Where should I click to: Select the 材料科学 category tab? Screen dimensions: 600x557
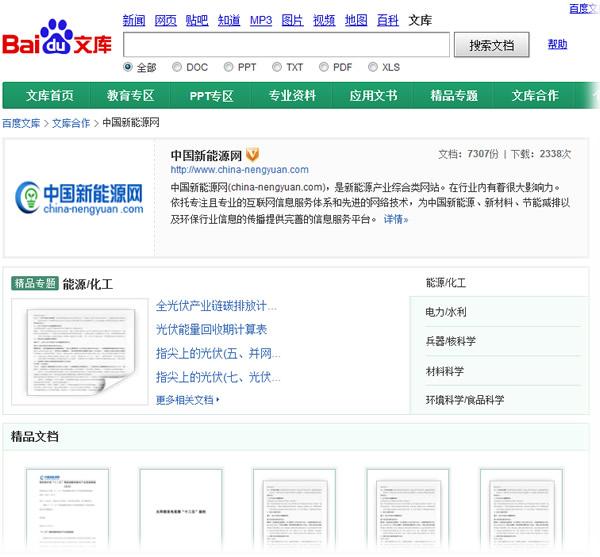tap(445, 371)
